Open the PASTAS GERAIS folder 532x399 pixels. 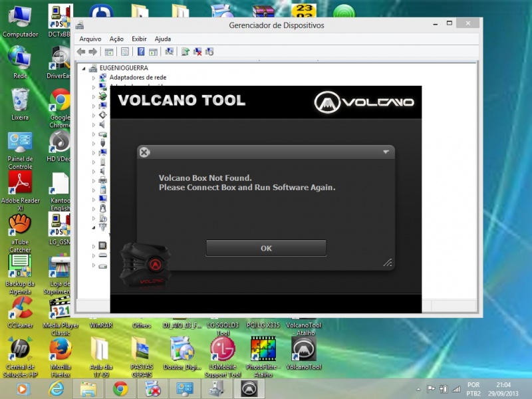tap(142, 356)
